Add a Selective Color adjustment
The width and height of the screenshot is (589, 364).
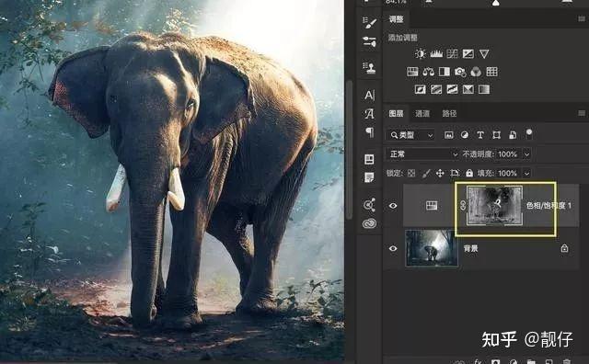(468, 89)
